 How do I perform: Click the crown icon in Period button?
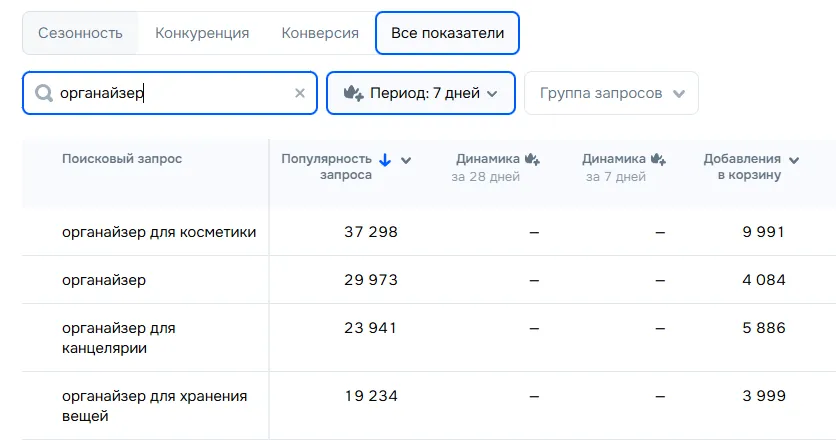click(x=353, y=93)
